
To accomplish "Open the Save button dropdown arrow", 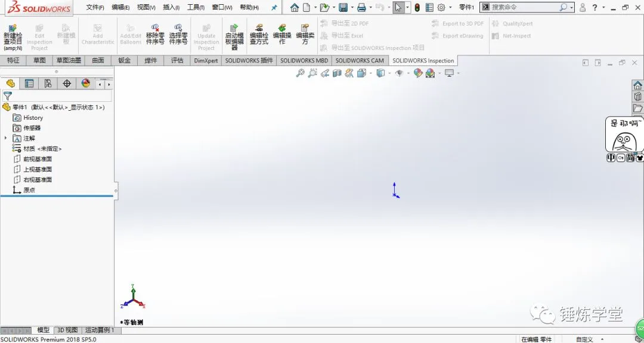I will (x=352, y=7).
